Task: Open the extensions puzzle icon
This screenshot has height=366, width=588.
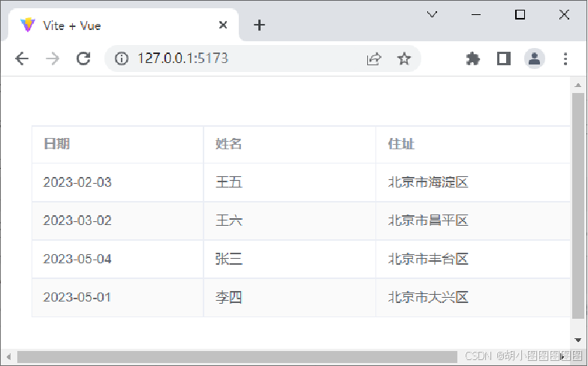Action: (x=473, y=58)
